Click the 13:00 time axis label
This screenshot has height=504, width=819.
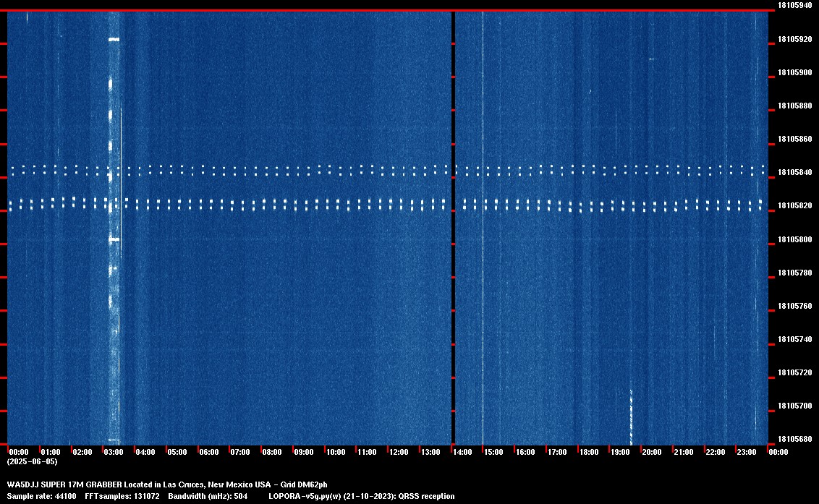pos(430,452)
